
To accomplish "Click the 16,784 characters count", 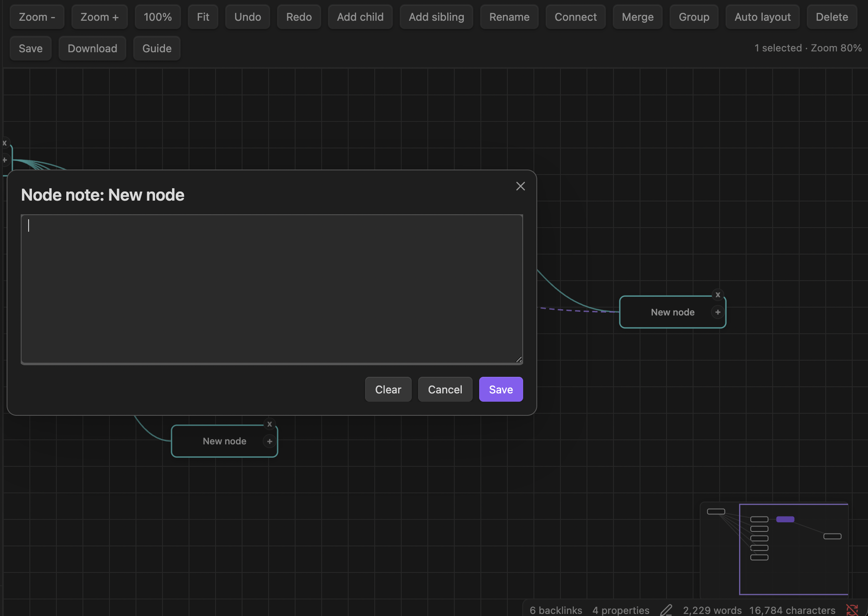I will pos(792,610).
